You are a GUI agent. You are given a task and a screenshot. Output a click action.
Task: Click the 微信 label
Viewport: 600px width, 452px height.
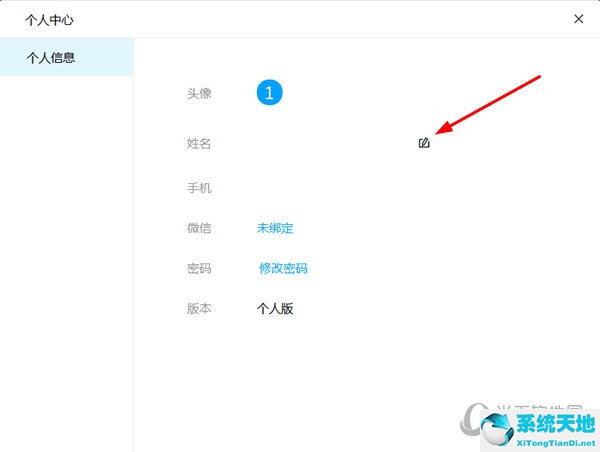pos(199,228)
